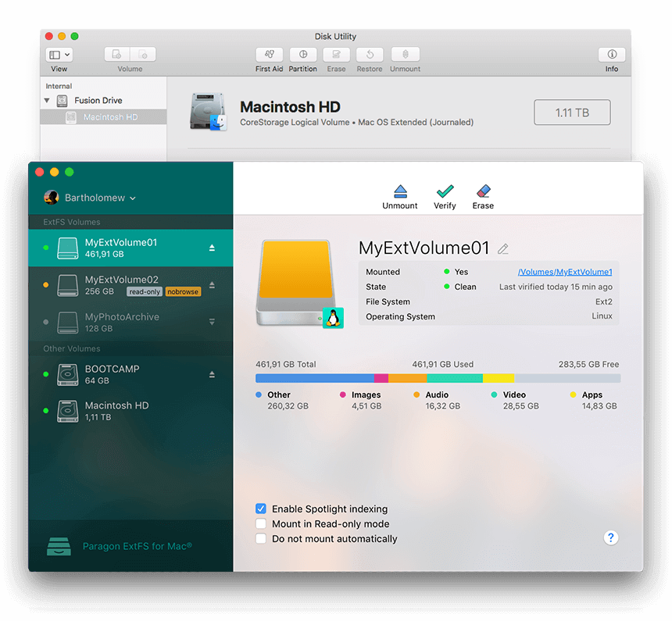This screenshot has height=621, width=672.
Task: Check the Do not mount automatically option
Action: coord(261,539)
